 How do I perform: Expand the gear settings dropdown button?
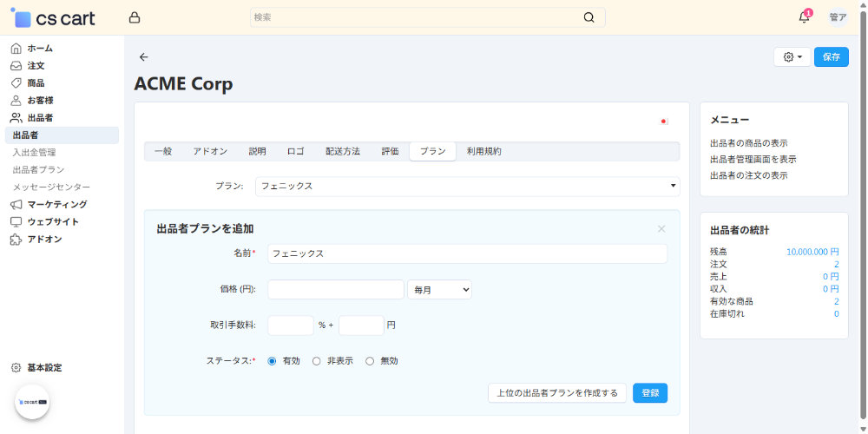[x=792, y=56]
